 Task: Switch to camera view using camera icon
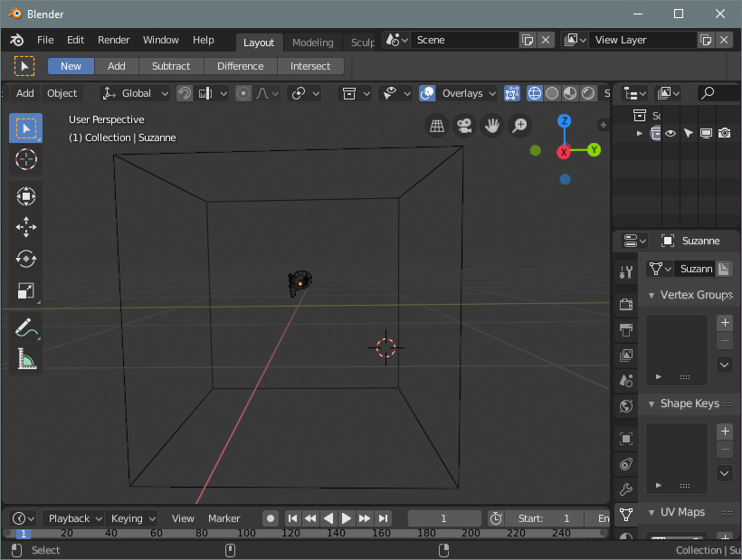click(464, 126)
